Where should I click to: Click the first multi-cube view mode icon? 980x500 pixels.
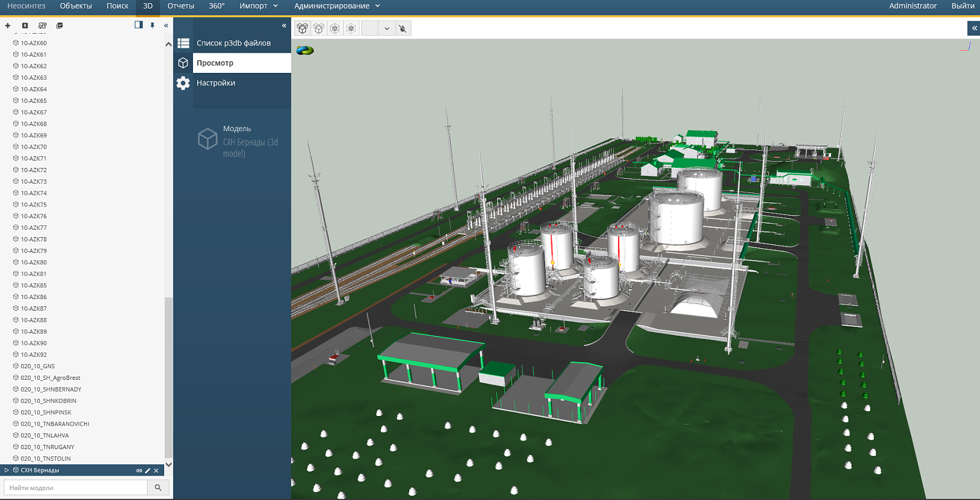(303, 28)
